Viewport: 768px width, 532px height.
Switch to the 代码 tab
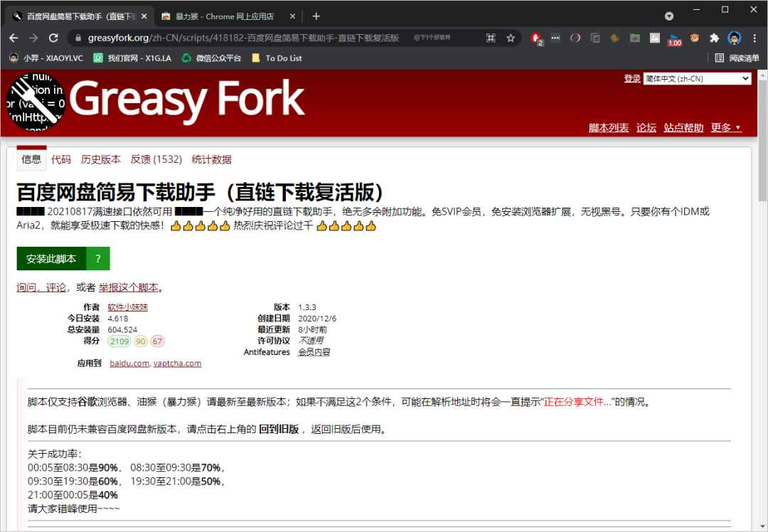click(61, 159)
